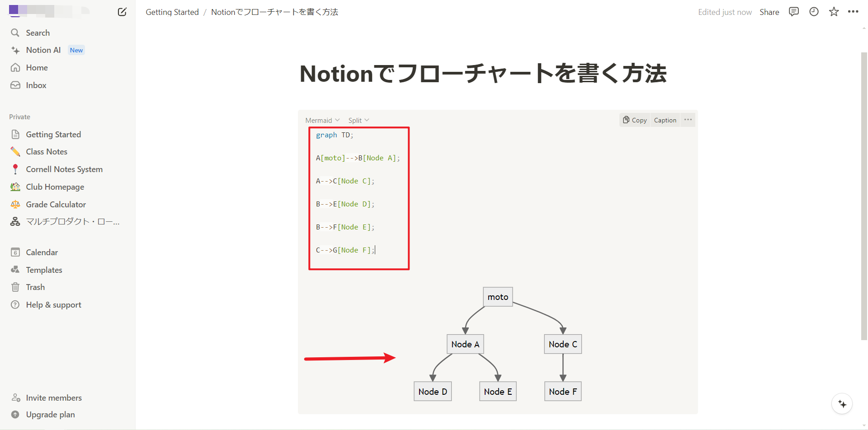Click the 'A[moto]-->B[Node A];' code line
The width and height of the screenshot is (868, 430).
pyautogui.click(x=358, y=158)
